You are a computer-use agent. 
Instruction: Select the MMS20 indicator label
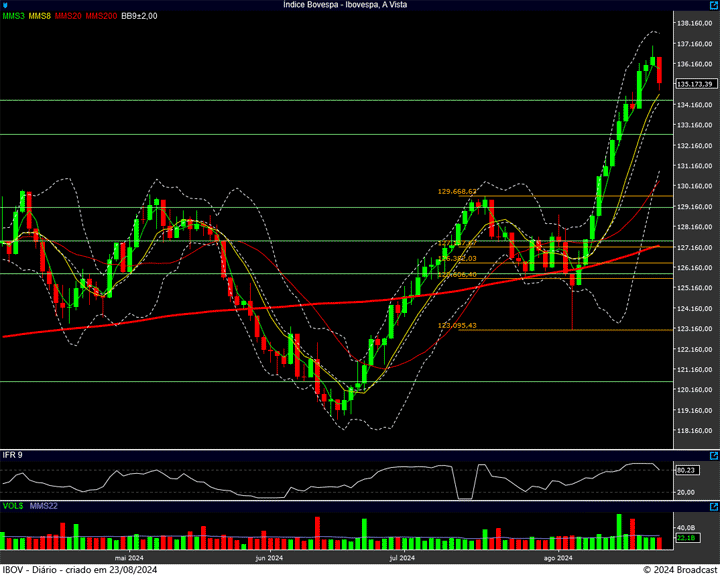pyautogui.click(x=68, y=17)
